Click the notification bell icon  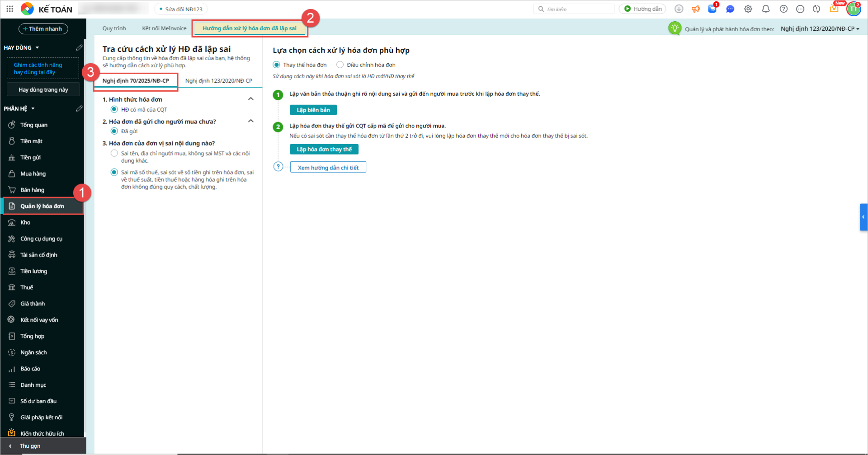click(765, 9)
